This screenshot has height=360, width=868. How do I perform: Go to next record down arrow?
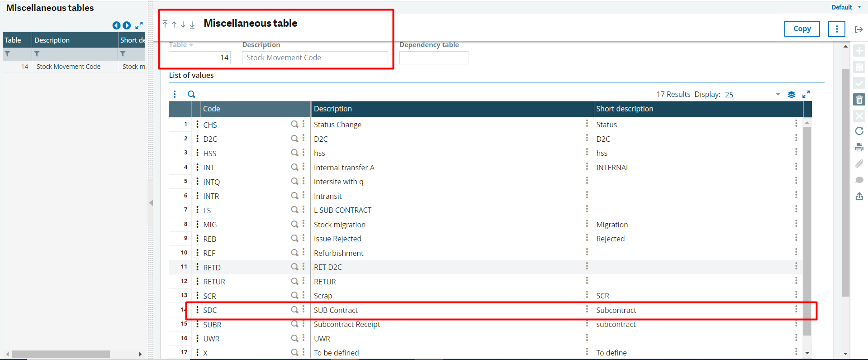(x=183, y=24)
